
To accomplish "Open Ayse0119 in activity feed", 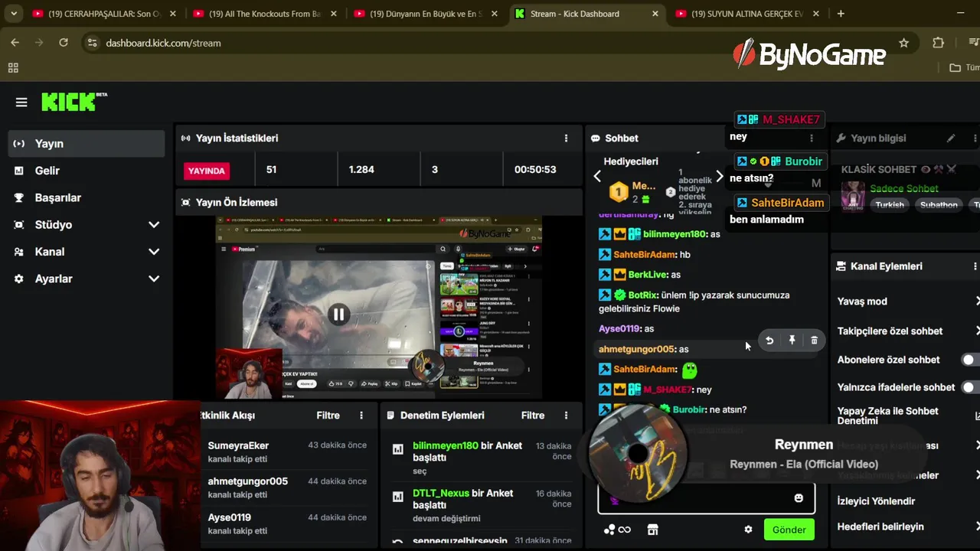I will tap(230, 517).
